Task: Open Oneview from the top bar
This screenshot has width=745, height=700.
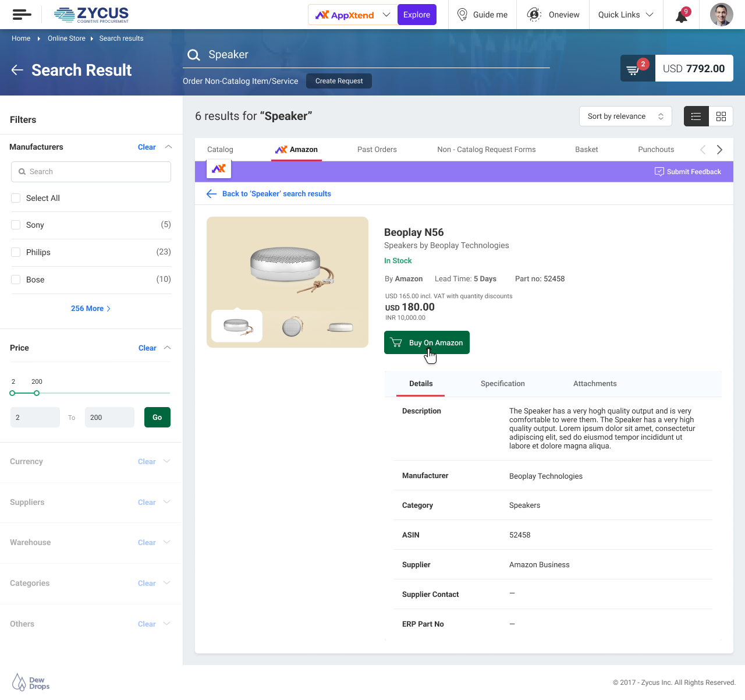Action: tap(552, 15)
